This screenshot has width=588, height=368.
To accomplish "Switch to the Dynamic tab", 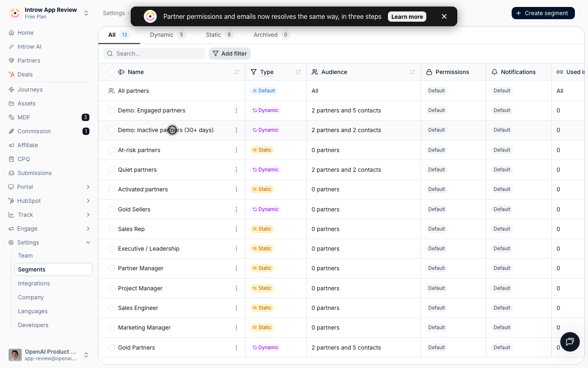I will [x=168, y=35].
